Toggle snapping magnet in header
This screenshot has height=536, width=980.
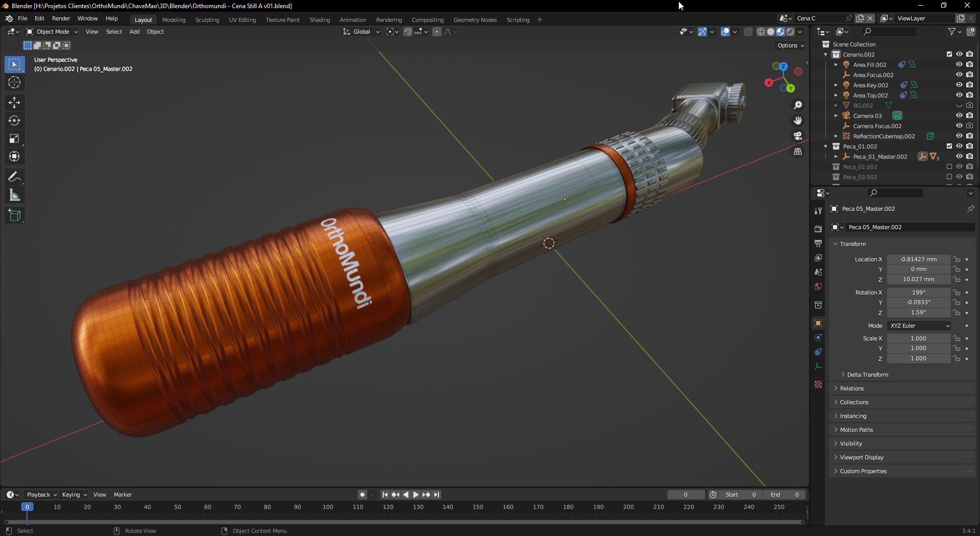[x=408, y=32]
